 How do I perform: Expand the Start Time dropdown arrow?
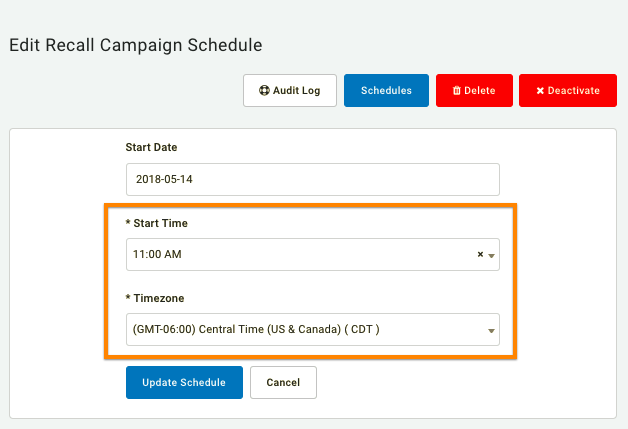[x=491, y=256]
